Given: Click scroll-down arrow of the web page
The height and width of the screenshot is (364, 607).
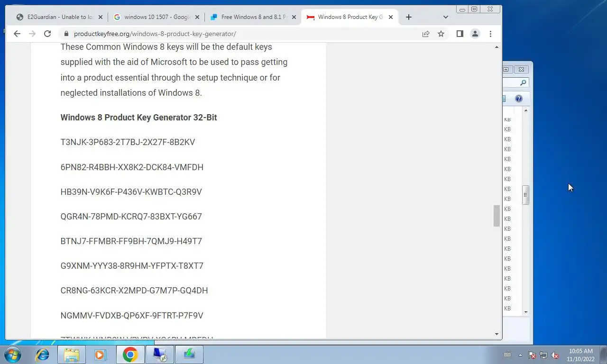Looking at the screenshot, I should click(497, 334).
